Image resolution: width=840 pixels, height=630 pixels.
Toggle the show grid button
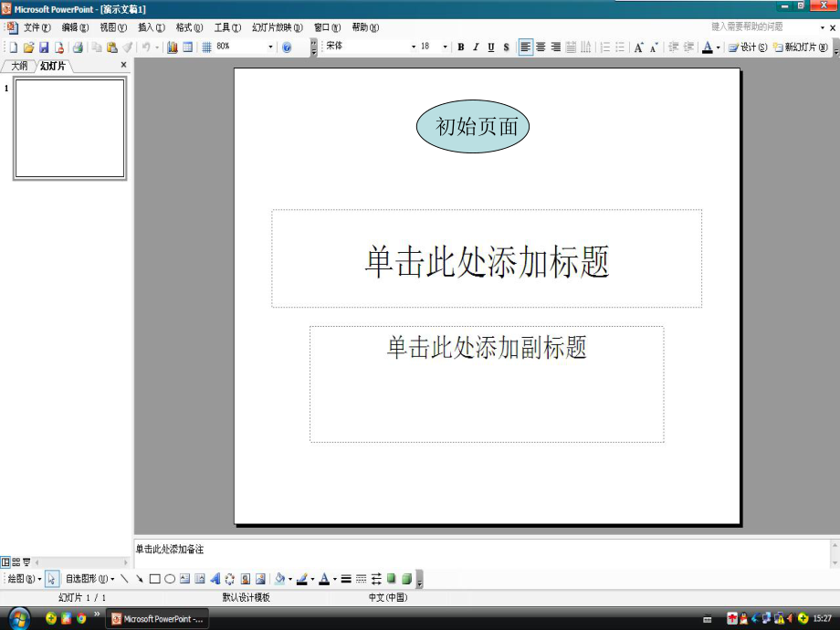206,47
